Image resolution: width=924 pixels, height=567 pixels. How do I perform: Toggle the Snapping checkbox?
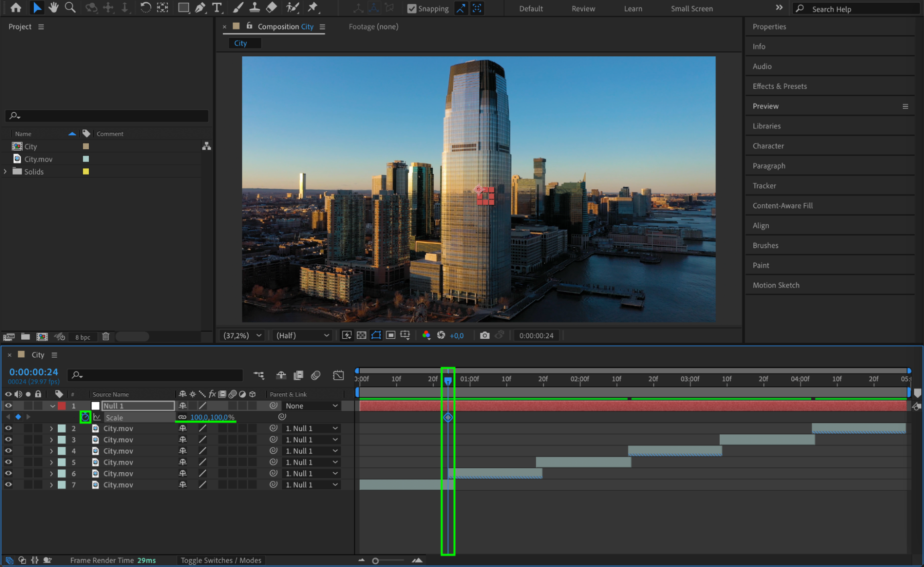pyautogui.click(x=411, y=8)
